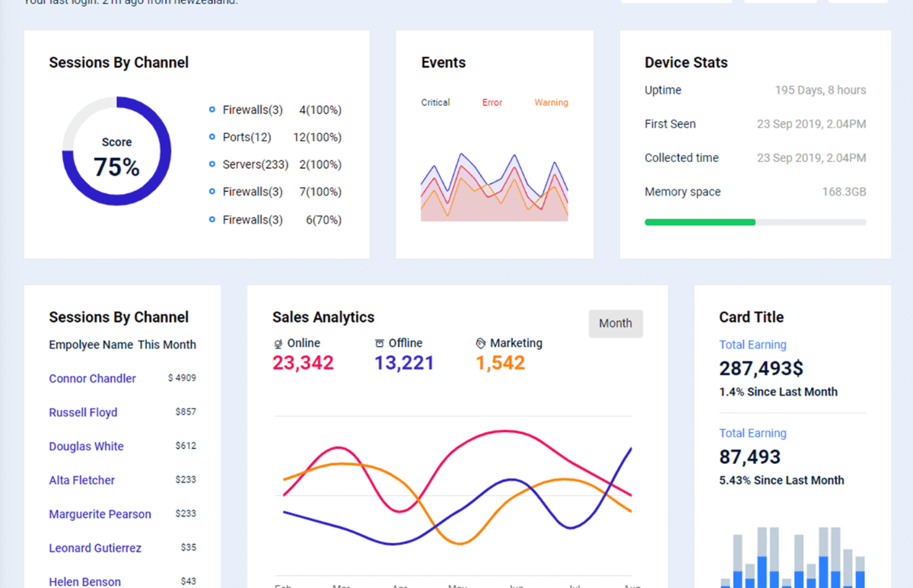Image resolution: width=913 pixels, height=588 pixels.
Task: Select Russell Floyd in the employee list
Action: [83, 412]
